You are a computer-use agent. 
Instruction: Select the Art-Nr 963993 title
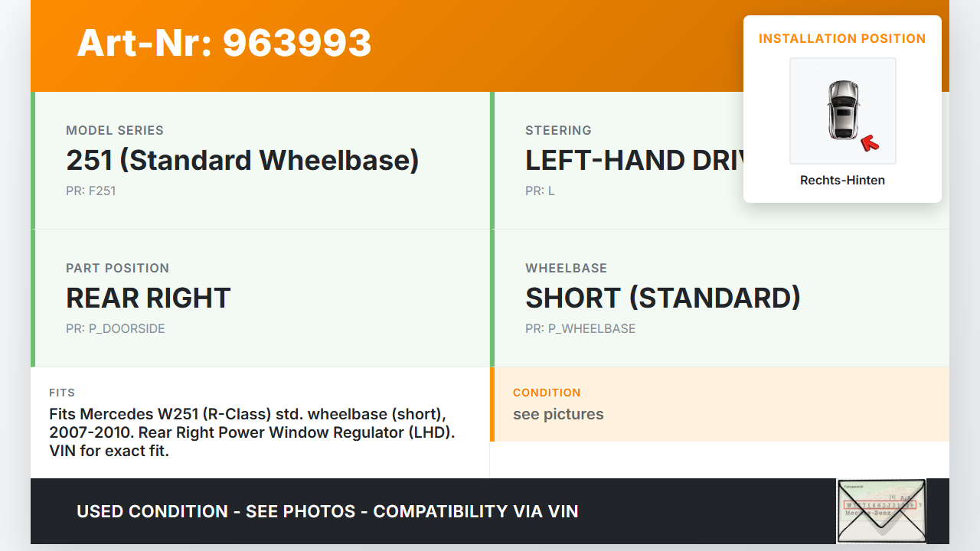(x=224, y=44)
